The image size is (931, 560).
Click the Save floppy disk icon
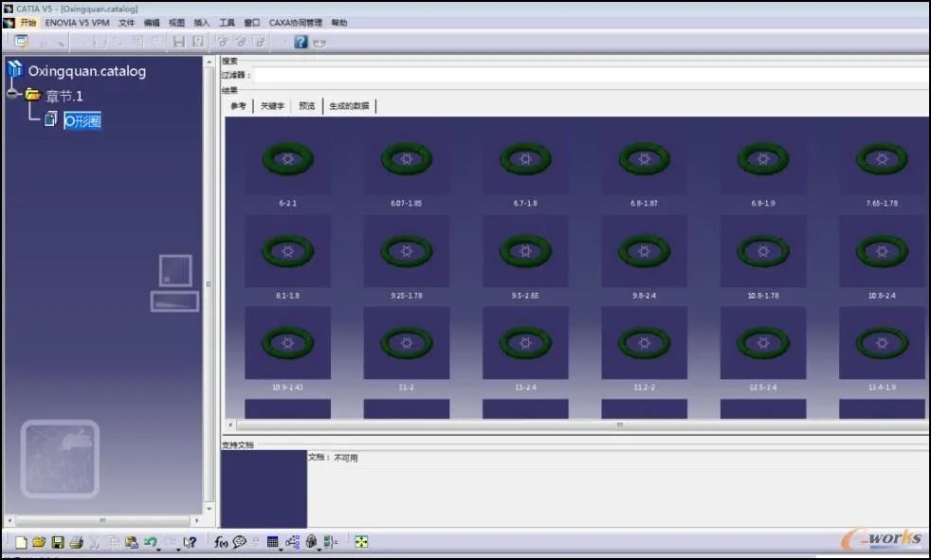pos(58,542)
